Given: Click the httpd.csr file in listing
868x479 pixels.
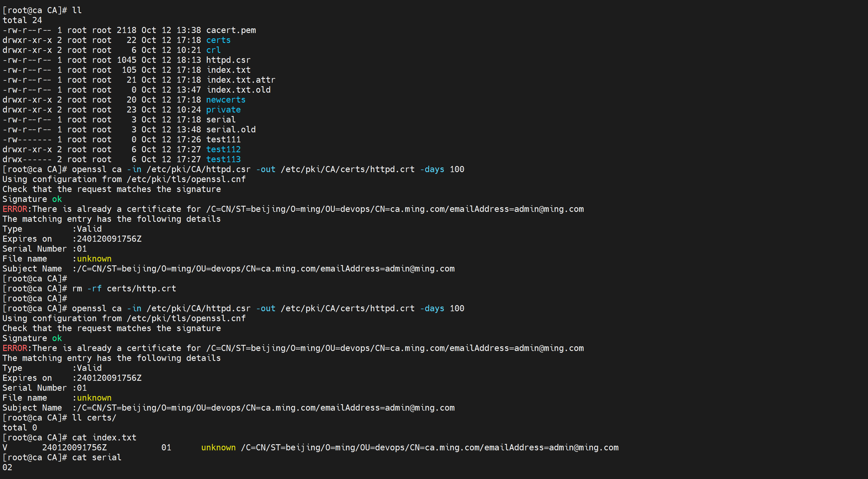Looking at the screenshot, I should point(228,60).
